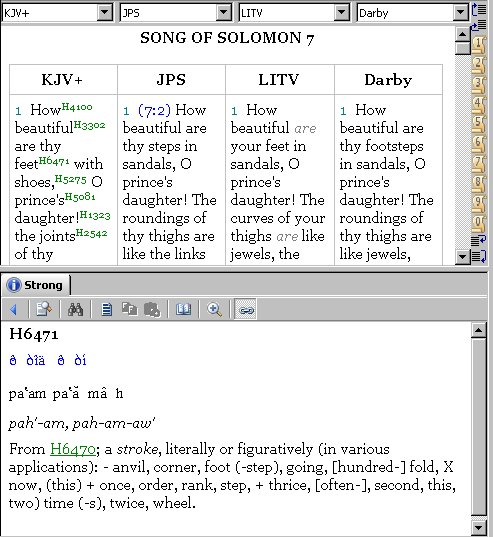Screen dimensions: 493x537
Task: Click the open book icon in dictionary toolbar
Action: point(183,310)
